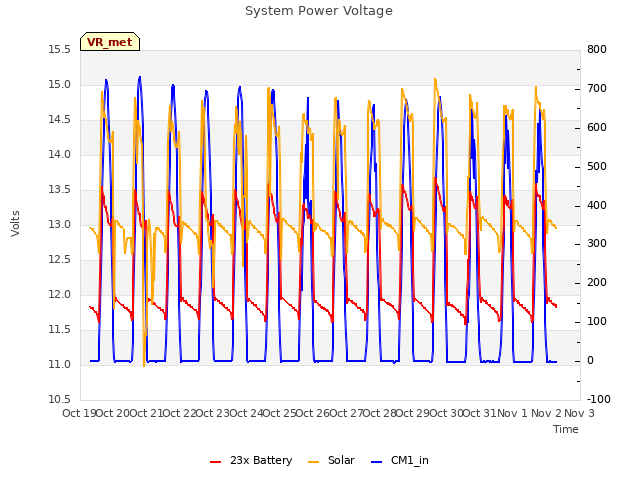
Task: Click the blue CM1_in legend swatch
Action: 377,462
